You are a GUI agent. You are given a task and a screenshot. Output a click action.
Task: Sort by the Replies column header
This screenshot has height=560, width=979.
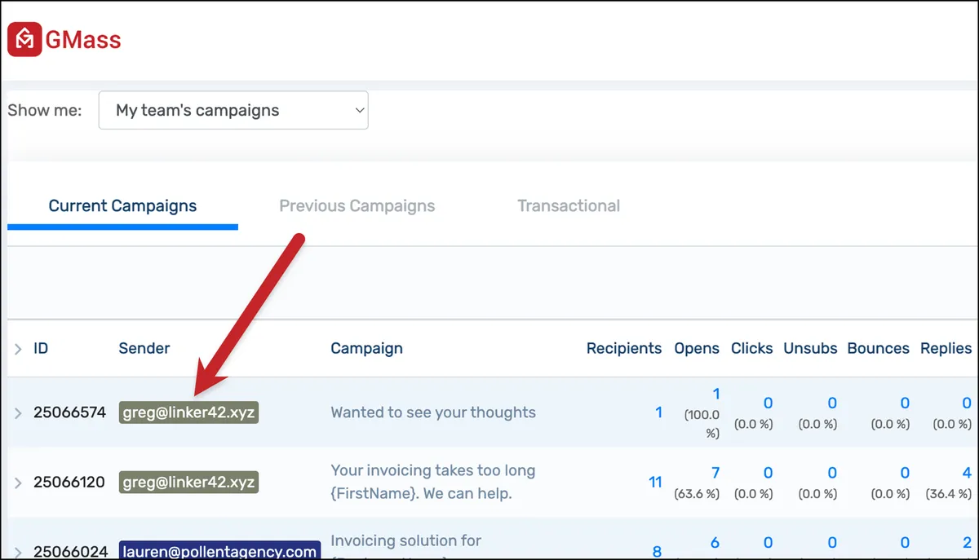(946, 348)
